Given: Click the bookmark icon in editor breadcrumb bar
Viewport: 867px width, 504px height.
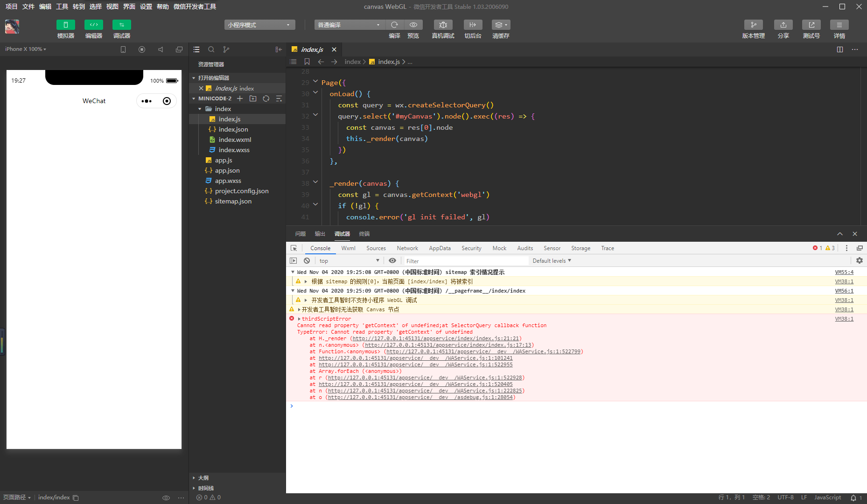Looking at the screenshot, I should tap(307, 62).
